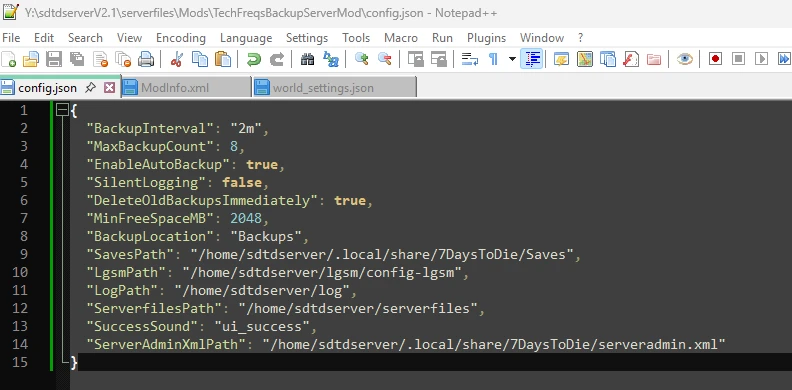Open the Replace toolbar icon
The height and width of the screenshot is (390, 792).
coord(331,59)
